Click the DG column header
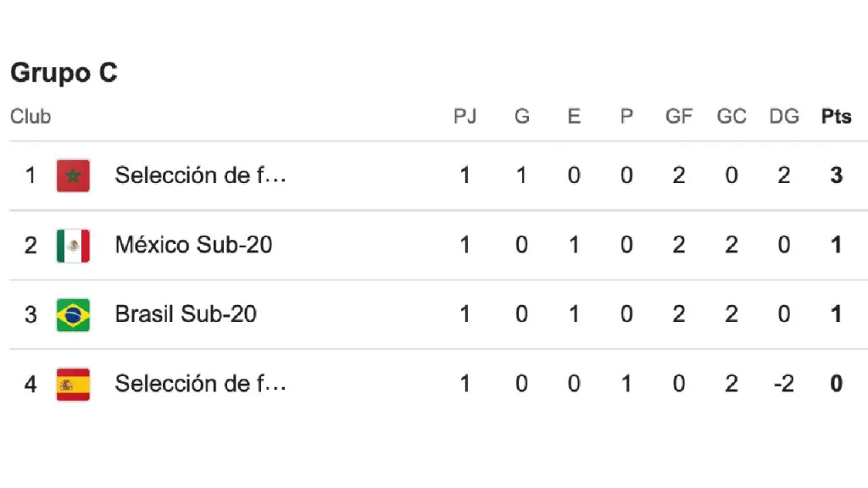This screenshot has height=488, width=868. click(x=784, y=116)
